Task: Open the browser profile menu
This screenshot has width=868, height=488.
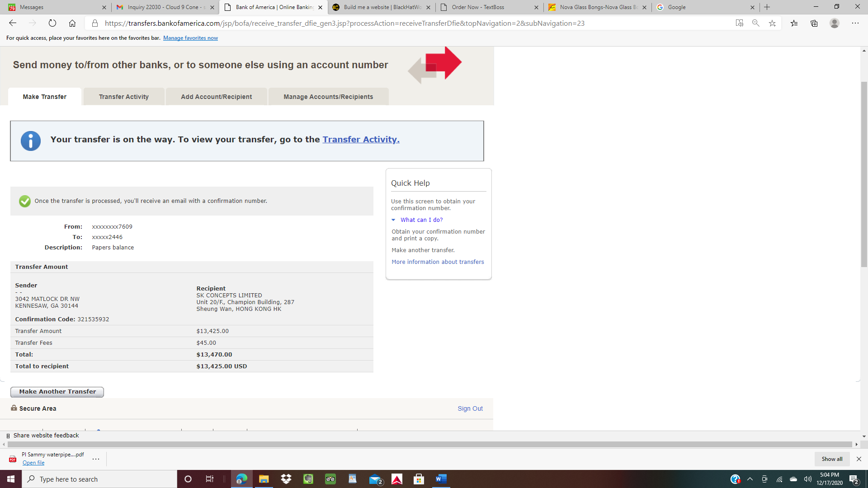Action: click(835, 23)
